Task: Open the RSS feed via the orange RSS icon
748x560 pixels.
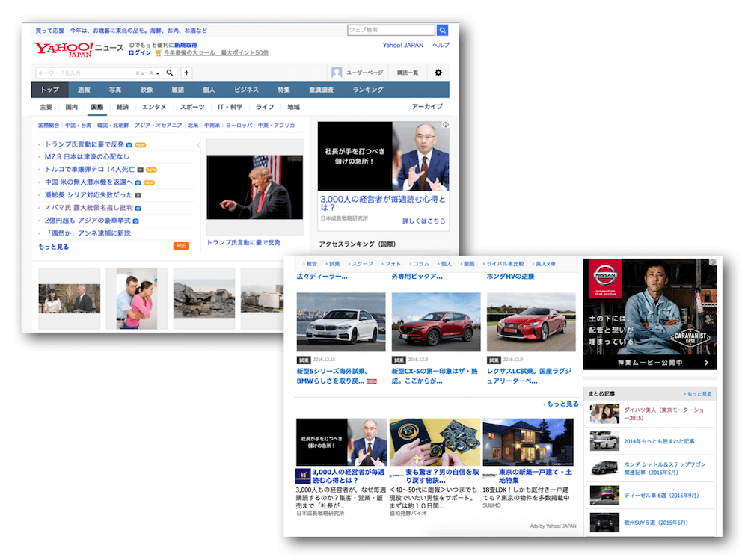Action: (x=182, y=246)
